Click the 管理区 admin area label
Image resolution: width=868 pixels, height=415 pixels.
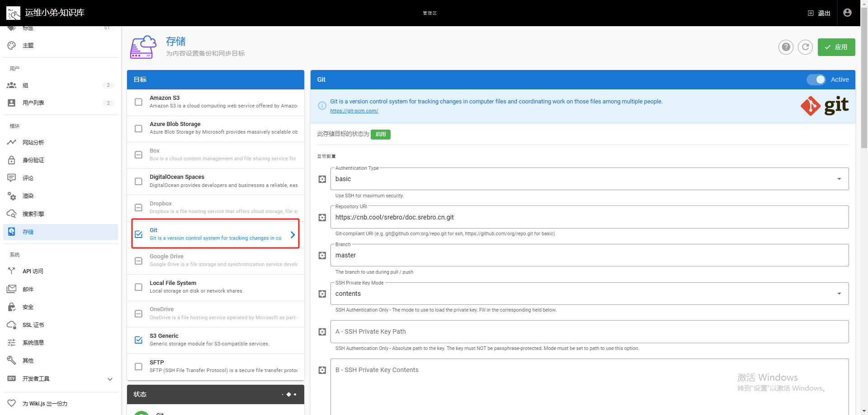pyautogui.click(x=430, y=13)
